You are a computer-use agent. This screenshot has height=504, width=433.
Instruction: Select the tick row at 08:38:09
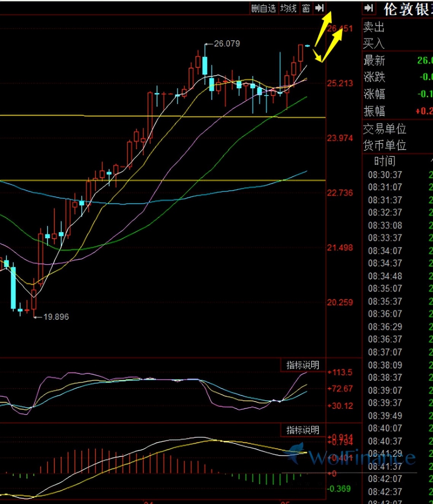(x=400, y=365)
